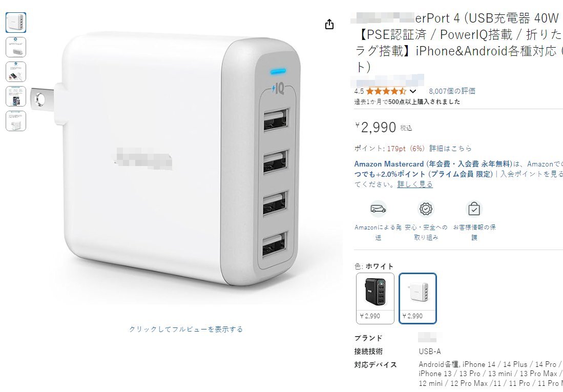Open the 8,007個の評価 reviews link
The height and width of the screenshot is (392, 563).
pyautogui.click(x=452, y=91)
